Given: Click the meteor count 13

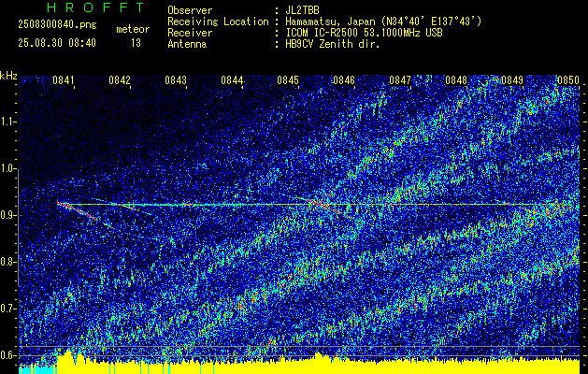Looking at the screenshot, I should click(136, 43).
